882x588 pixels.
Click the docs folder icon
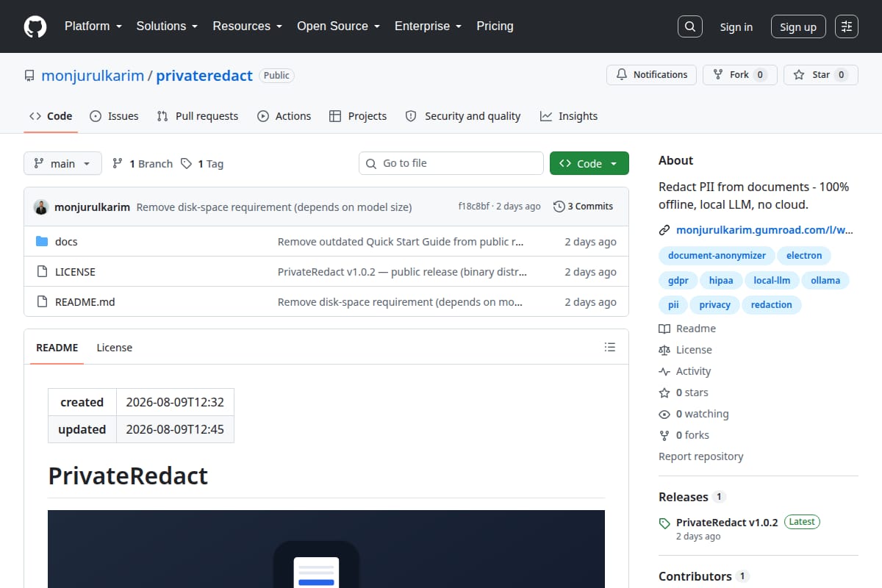tap(42, 242)
